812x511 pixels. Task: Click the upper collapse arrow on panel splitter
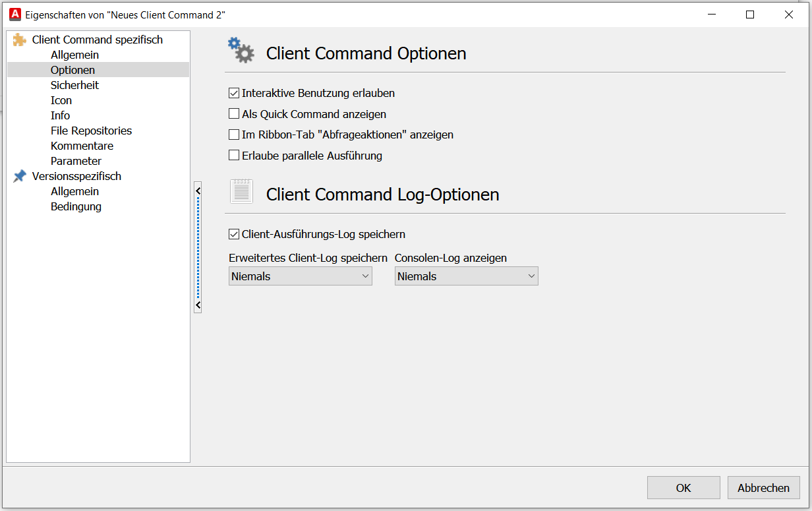[x=198, y=191]
